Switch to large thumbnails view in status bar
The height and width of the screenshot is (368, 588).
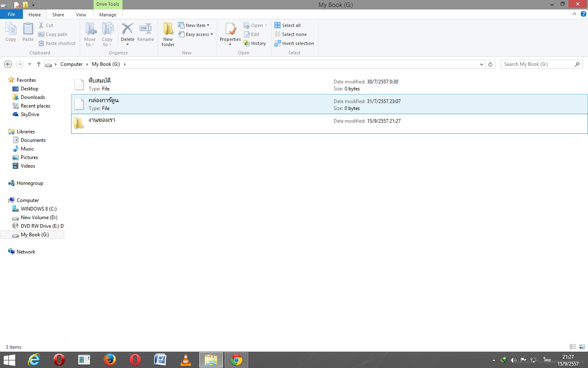[582, 347]
